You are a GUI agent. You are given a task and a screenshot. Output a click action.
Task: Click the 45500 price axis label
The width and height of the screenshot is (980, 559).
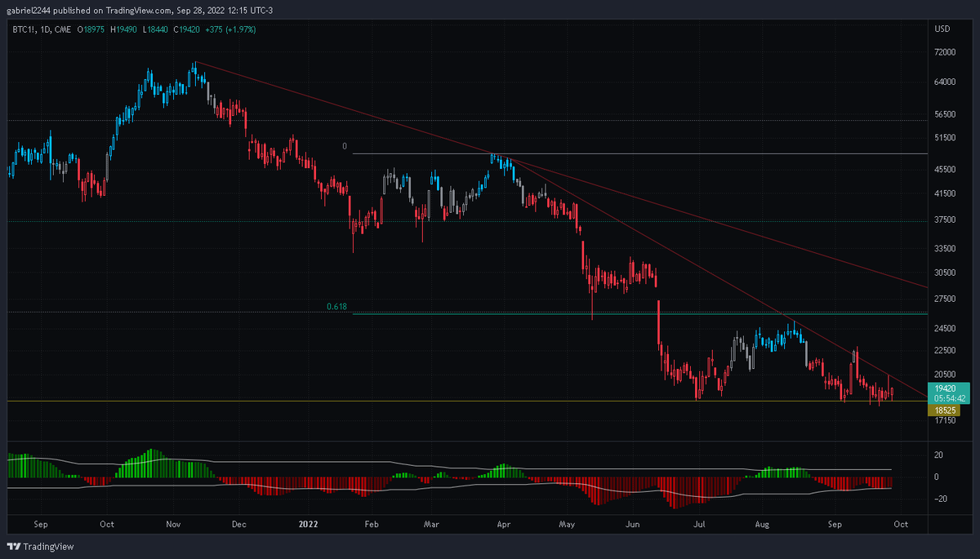coord(945,170)
